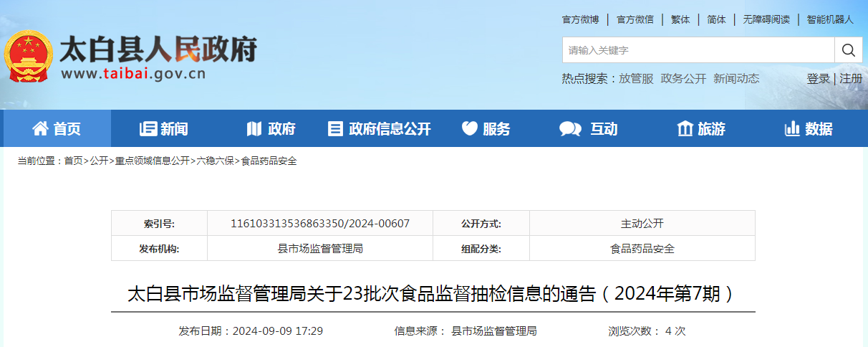The height and width of the screenshot is (347, 868).
Task: Click the bar chart icon beside 数据
Action: point(792,128)
